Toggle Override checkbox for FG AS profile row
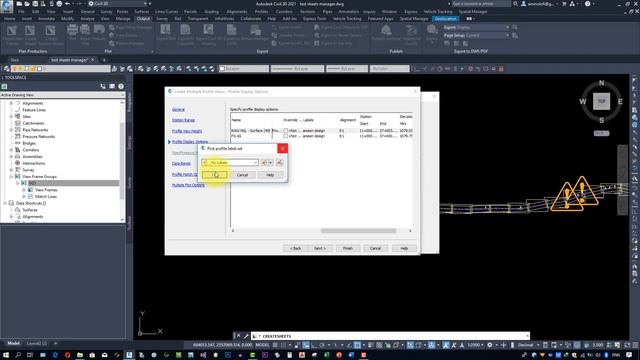This screenshot has width=640, height=360. (286, 136)
